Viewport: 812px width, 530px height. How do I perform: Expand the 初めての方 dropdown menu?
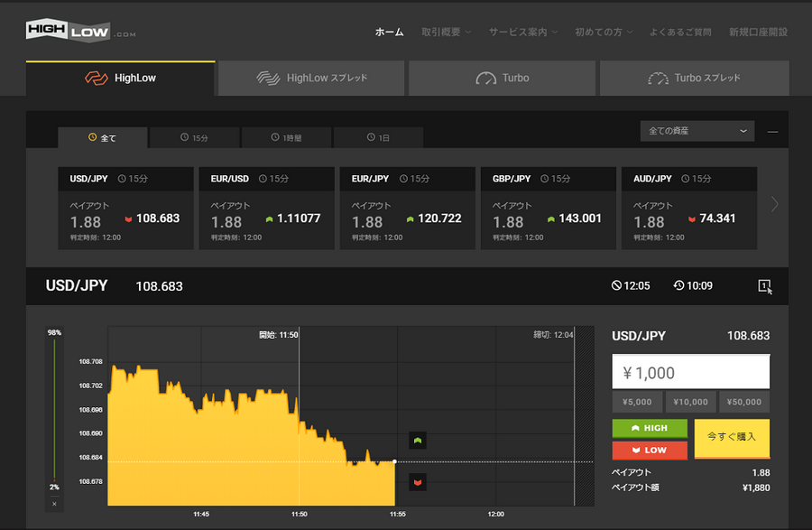pyautogui.click(x=604, y=33)
